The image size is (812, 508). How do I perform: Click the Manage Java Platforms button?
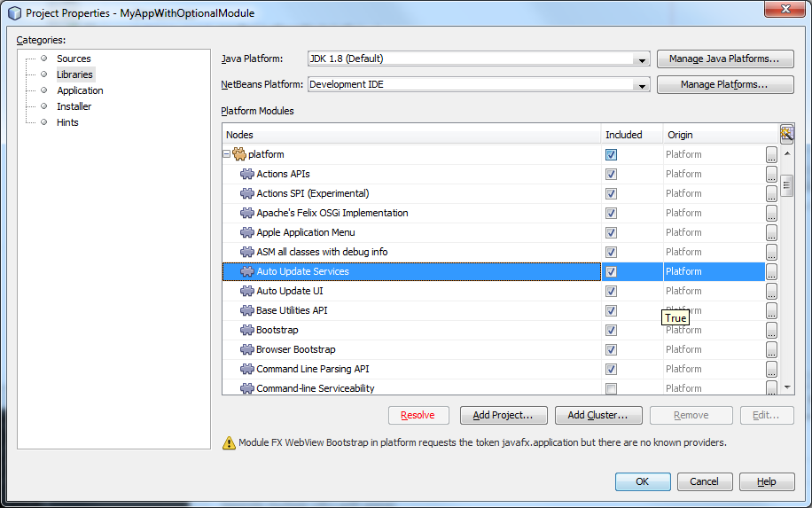pyautogui.click(x=725, y=59)
